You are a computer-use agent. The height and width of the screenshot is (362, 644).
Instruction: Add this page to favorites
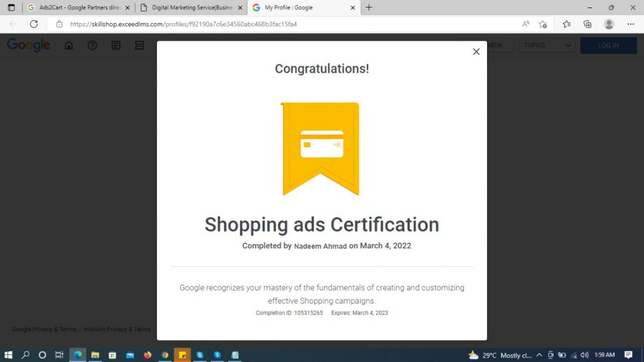pos(543,24)
